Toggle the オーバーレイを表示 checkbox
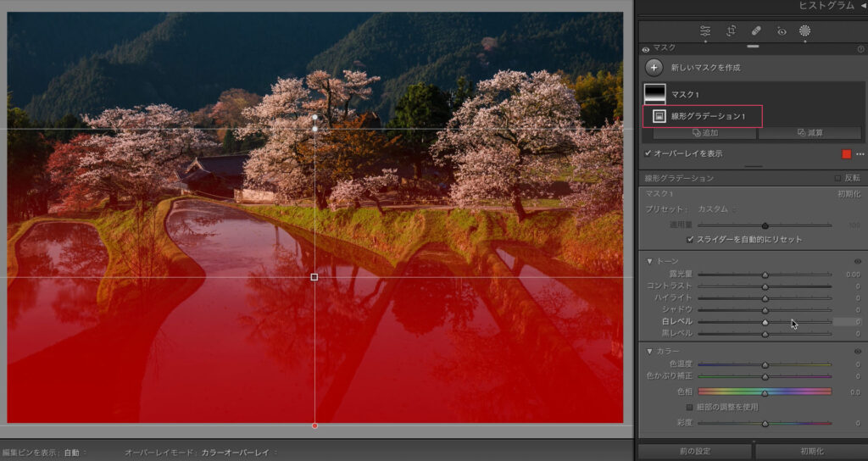 [x=648, y=153]
